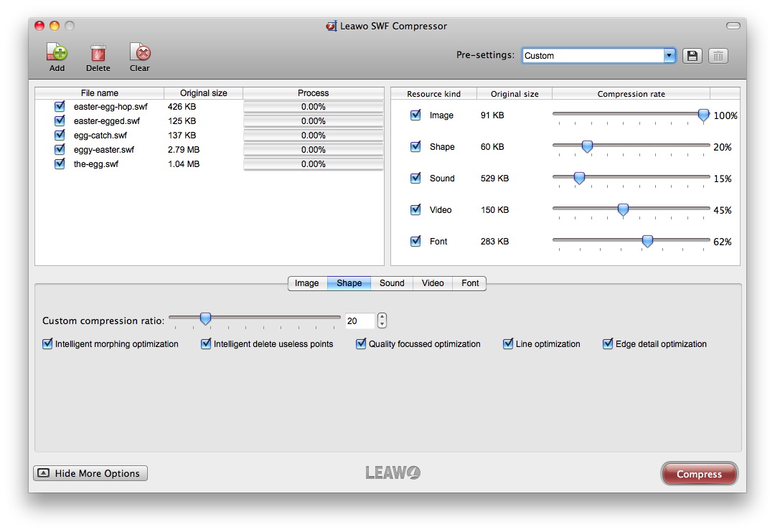This screenshot has height=532, width=775.
Task: Click the Custom compression ratio slider handle
Action: click(206, 318)
